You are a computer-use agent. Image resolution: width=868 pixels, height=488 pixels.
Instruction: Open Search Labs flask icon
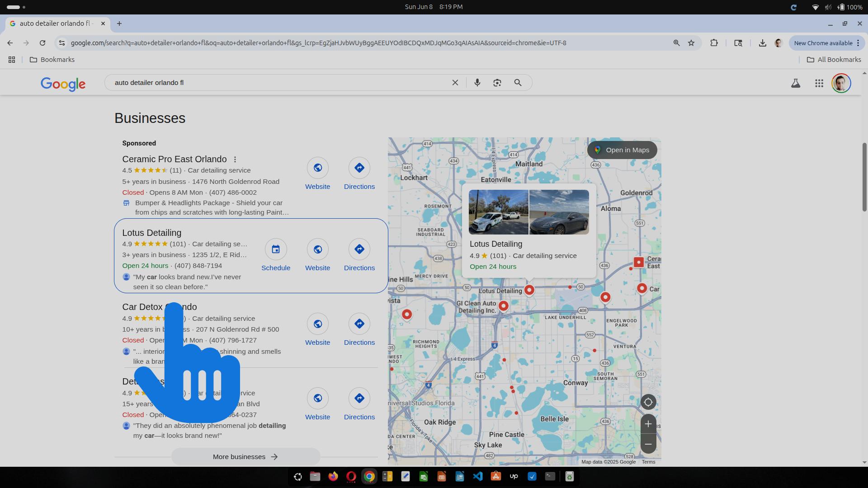795,83
